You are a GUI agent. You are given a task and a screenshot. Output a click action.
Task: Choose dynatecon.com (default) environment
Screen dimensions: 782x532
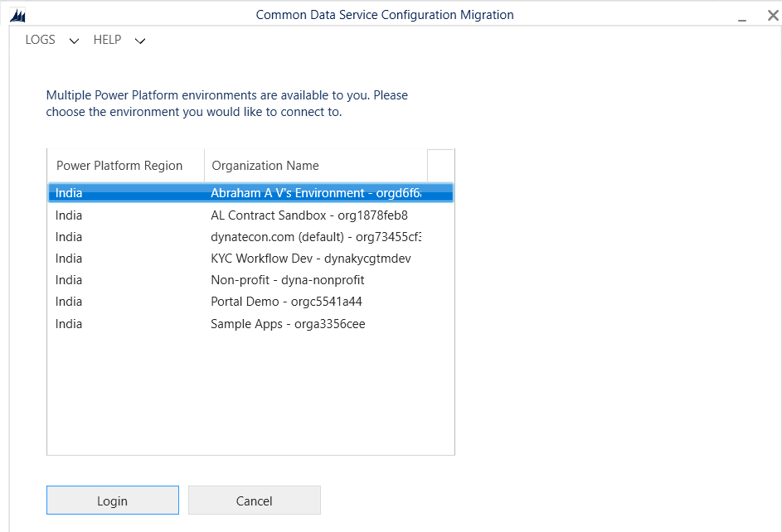pyautogui.click(x=315, y=237)
